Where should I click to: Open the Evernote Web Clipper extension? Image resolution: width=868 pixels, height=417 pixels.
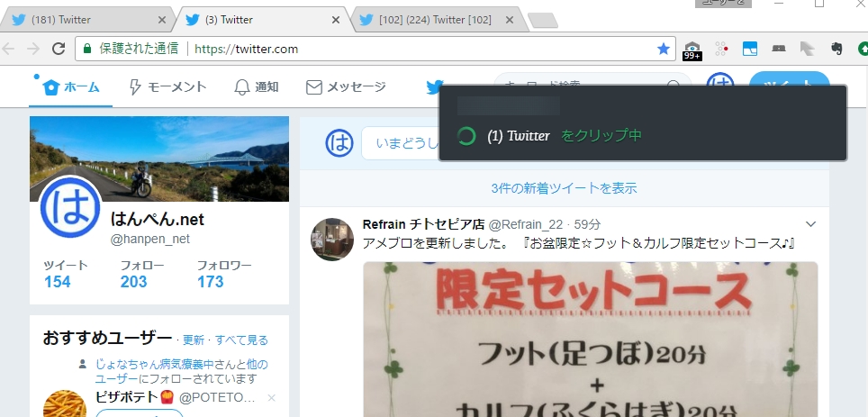836,49
